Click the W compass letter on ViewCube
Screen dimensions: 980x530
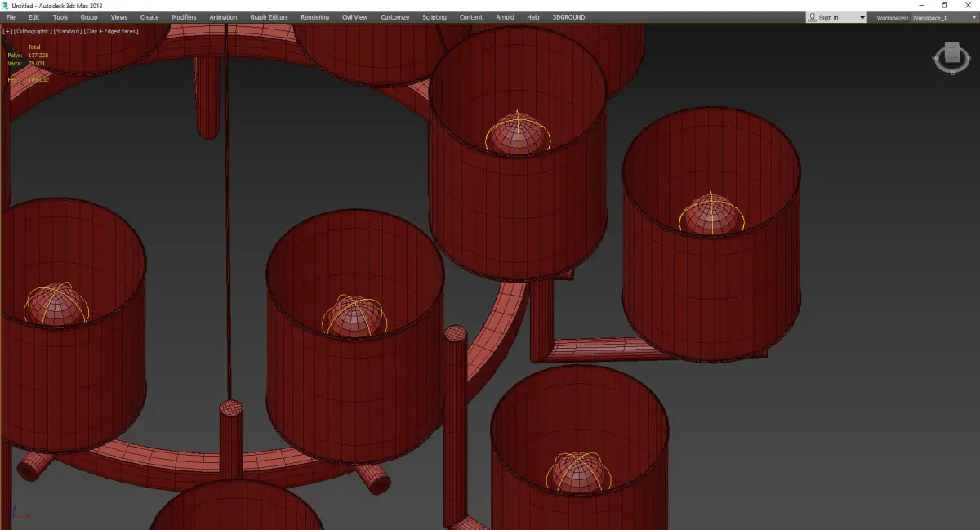pos(937,57)
